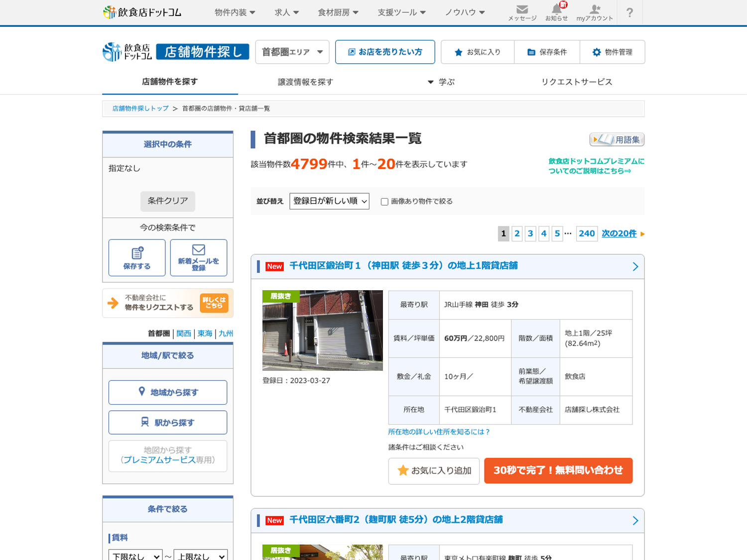The height and width of the screenshot is (560, 747).
Task: Open 千代田区六番町2 listing title
Action: click(396, 520)
